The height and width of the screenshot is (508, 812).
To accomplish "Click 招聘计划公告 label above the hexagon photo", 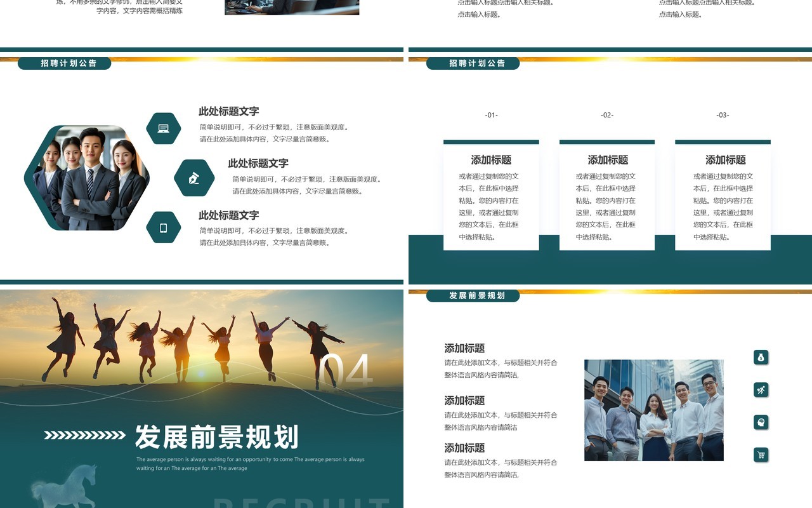I will tap(69, 63).
